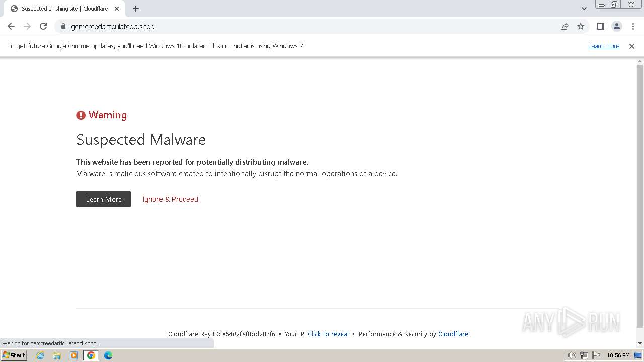Open the Windows Start menu
Viewport: 644px width, 362px height.
[14, 355]
